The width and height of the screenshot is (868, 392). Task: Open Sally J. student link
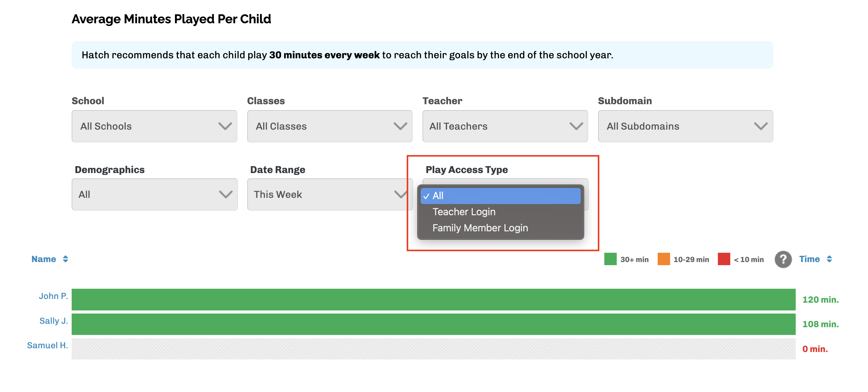tap(54, 320)
